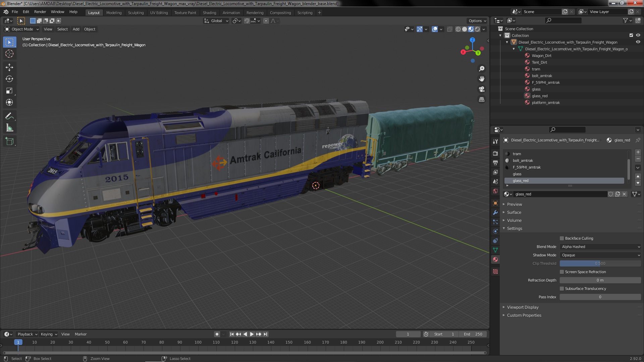Click the pan view hand icon
Screen dimensions: 644x362
coord(482,79)
